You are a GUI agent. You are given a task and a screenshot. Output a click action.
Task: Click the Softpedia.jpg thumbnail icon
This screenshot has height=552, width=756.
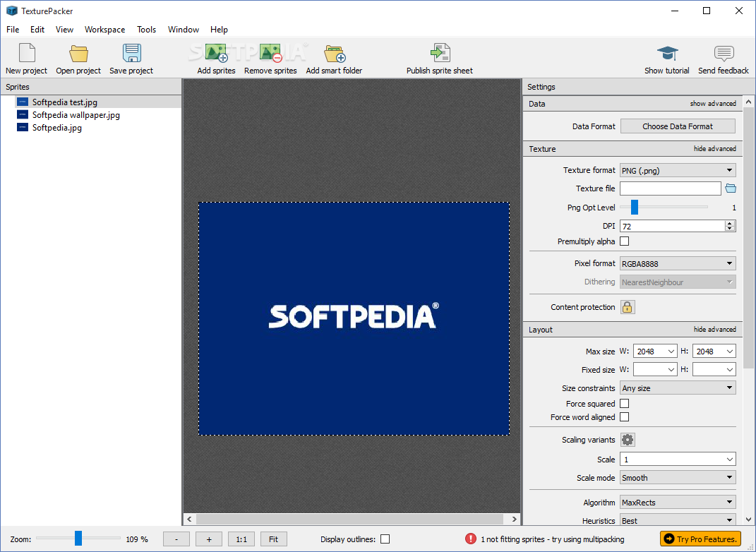pos(23,127)
